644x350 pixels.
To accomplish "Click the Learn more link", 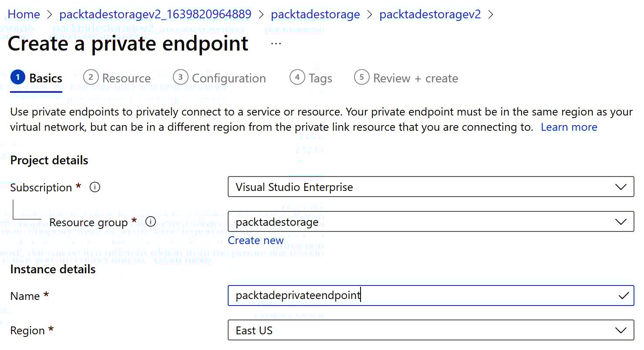I will tap(569, 127).
